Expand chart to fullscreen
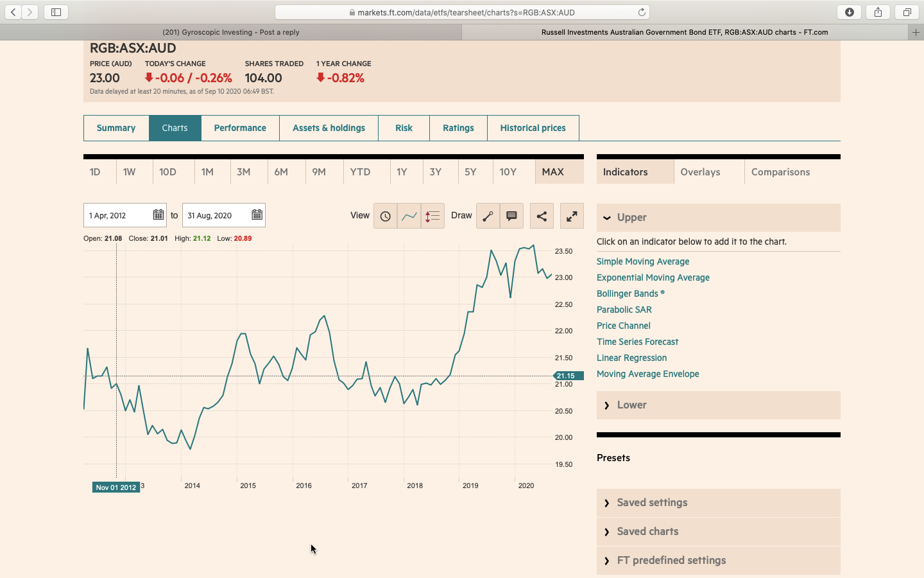This screenshot has height=578, width=924. pos(572,216)
